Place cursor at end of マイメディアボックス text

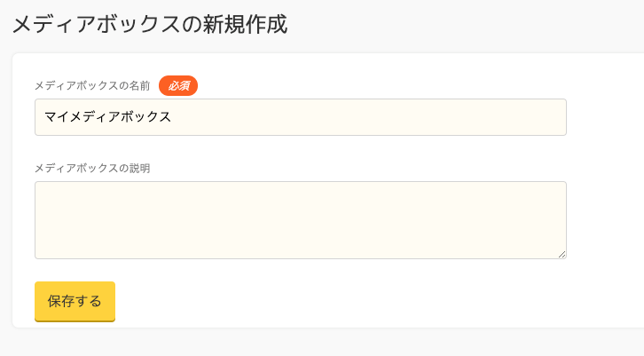(x=172, y=117)
